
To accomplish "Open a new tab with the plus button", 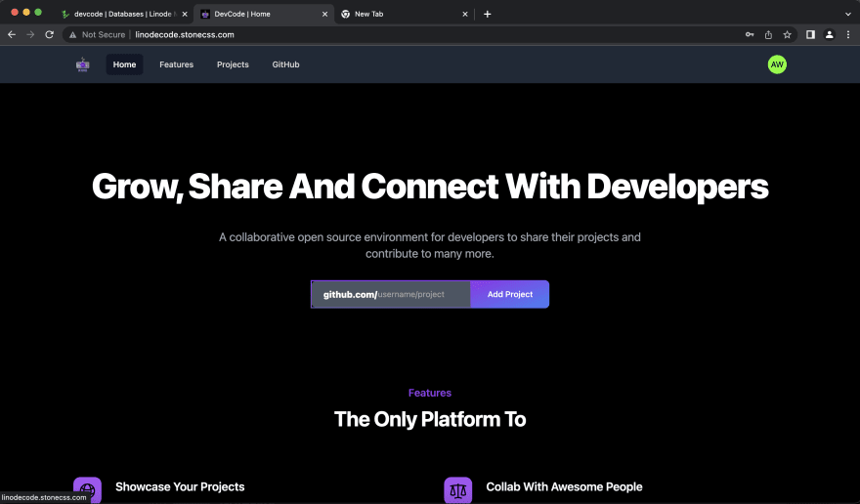I will pos(487,15).
